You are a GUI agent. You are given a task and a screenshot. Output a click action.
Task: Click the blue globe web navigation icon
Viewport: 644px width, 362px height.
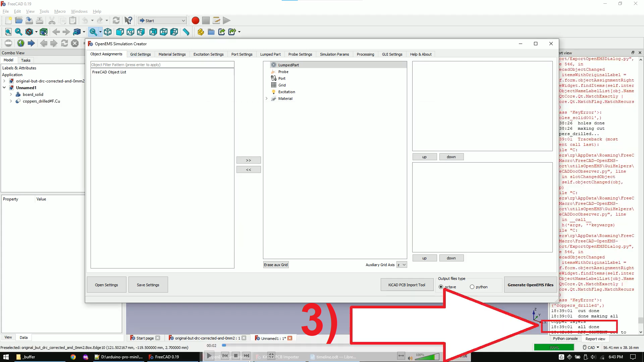click(x=21, y=43)
